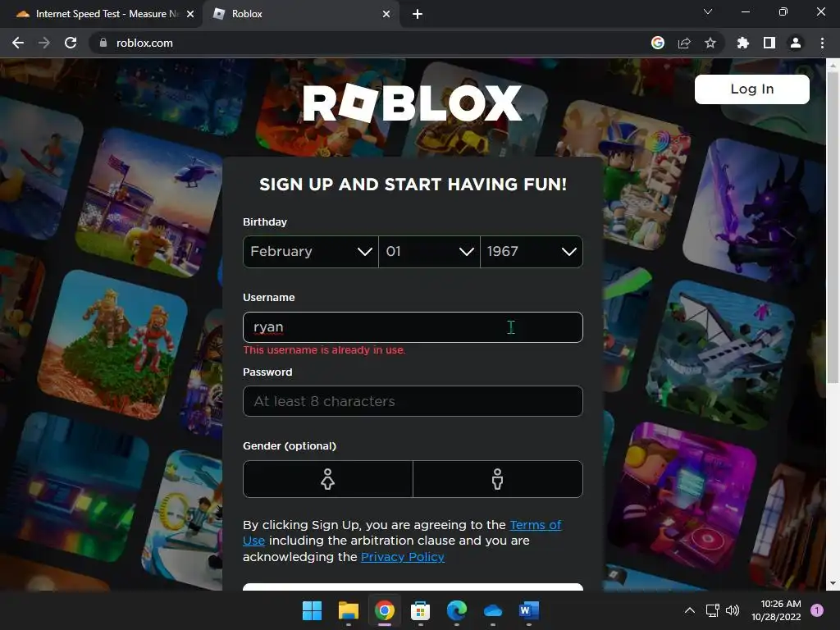Click the browser forward arrow
Image resolution: width=840 pixels, height=630 pixels.
coord(44,43)
